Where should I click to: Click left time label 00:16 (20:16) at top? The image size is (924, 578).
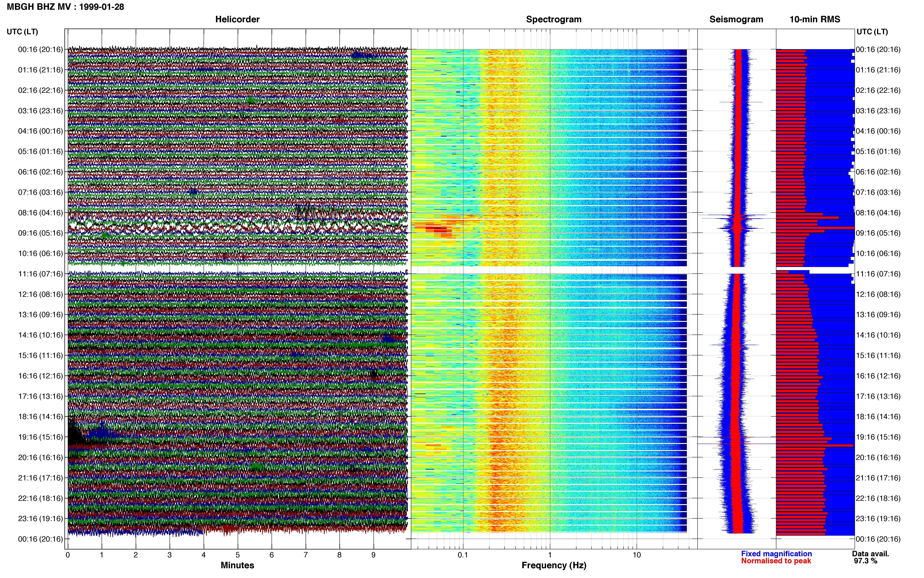click(41, 49)
